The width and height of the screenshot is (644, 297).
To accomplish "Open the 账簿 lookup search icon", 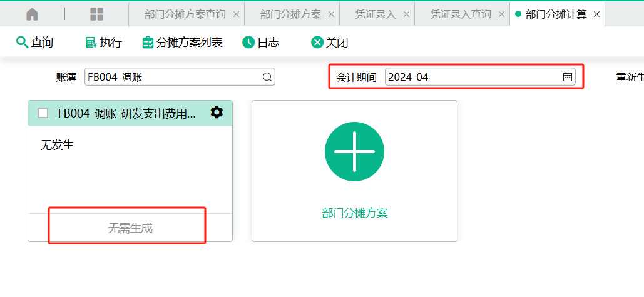I will (267, 77).
